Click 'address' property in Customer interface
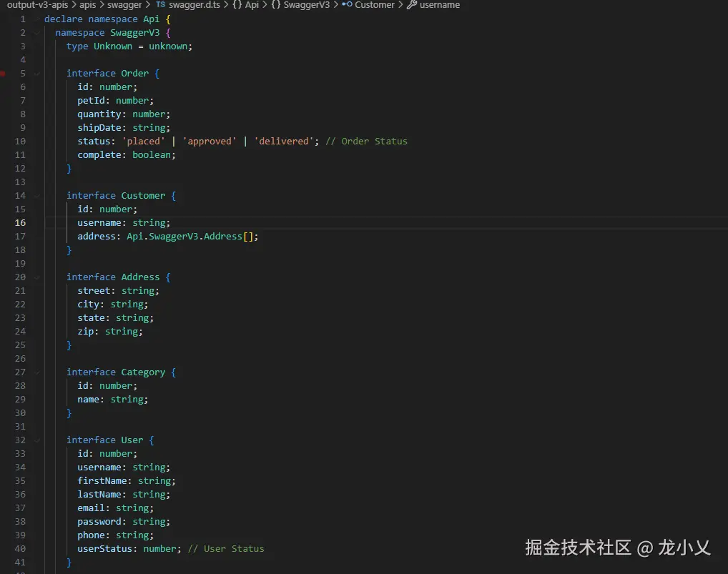Viewport: 728px width, 574px height. tap(97, 236)
